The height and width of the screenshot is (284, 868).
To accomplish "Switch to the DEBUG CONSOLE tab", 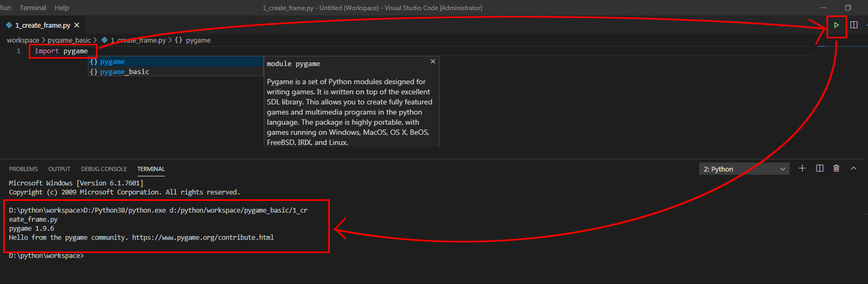I will pyautogui.click(x=104, y=169).
